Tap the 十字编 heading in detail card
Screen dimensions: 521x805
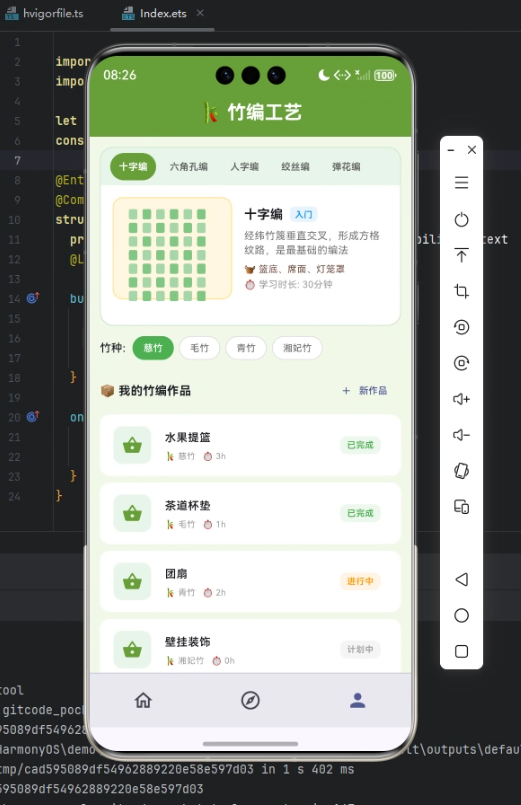263,214
